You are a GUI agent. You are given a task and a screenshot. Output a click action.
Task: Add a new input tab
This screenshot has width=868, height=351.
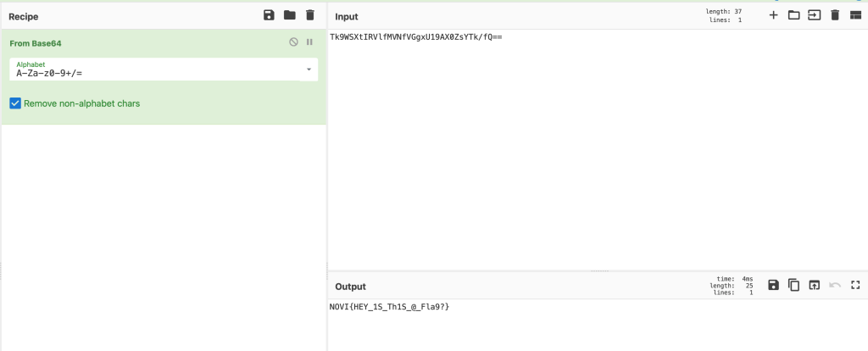(x=773, y=15)
